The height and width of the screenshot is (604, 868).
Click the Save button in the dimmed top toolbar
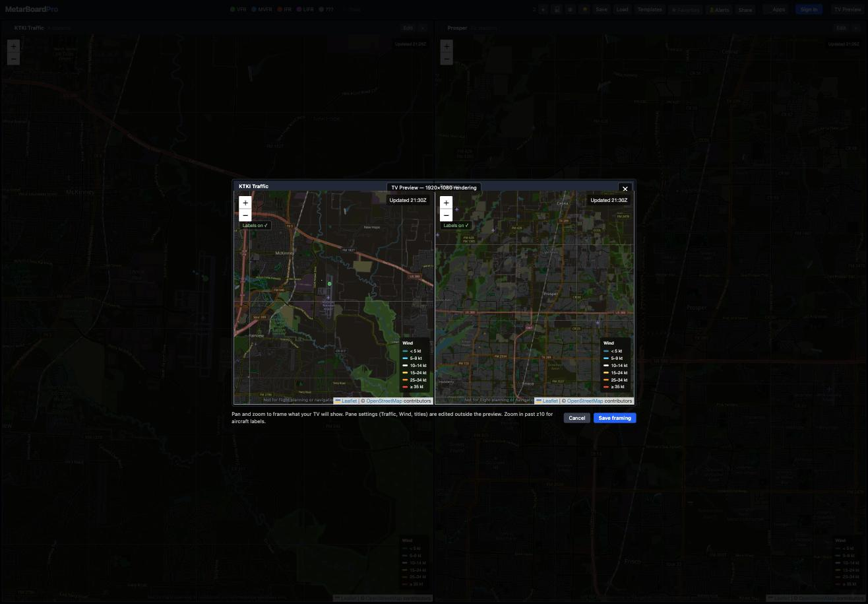[x=601, y=10]
